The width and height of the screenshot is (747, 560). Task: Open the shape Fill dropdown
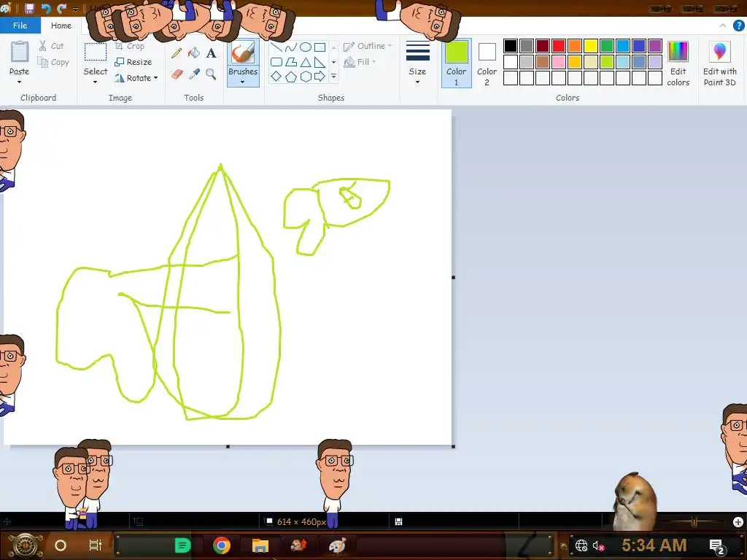(360, 62)
